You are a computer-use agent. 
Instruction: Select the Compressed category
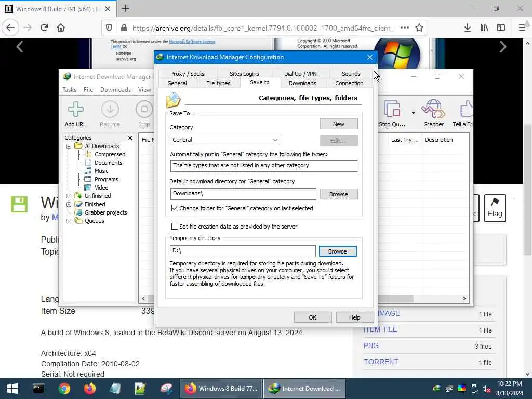(x=110, y=154)
